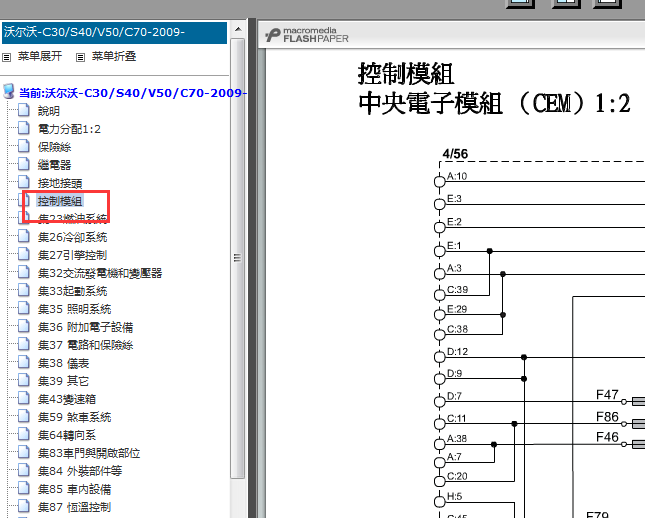
Task: Click fuse label F47 in the diagram
Action: click(607, 395)
